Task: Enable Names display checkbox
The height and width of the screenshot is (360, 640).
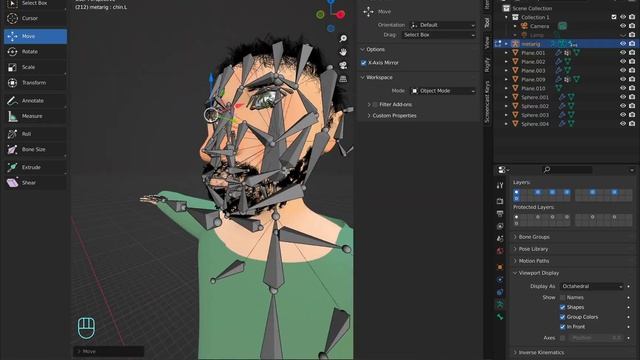Action: (x=562, y=298)
